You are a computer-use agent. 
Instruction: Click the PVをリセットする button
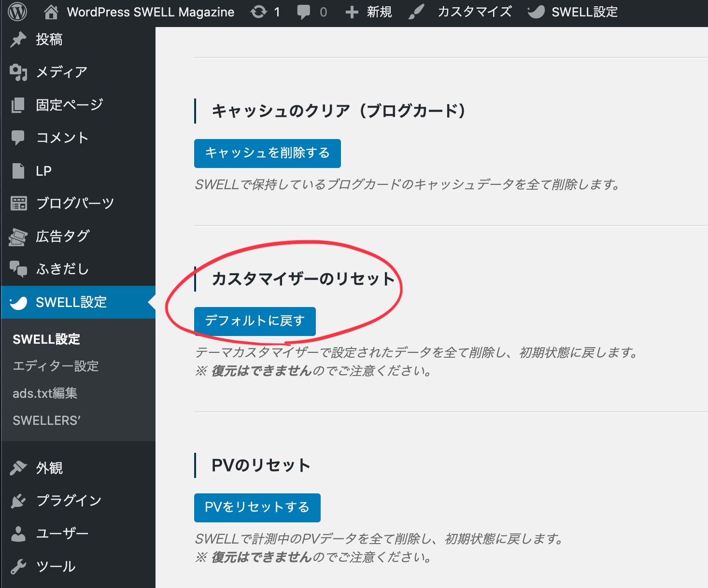tap(257, 507)
